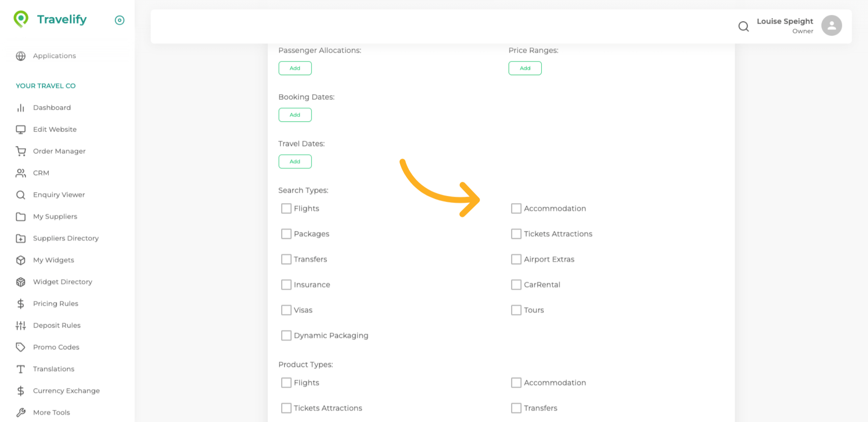Enable the Dynamic Packaging checkbox
Screen dimensions: 868x422
(286, 335)
